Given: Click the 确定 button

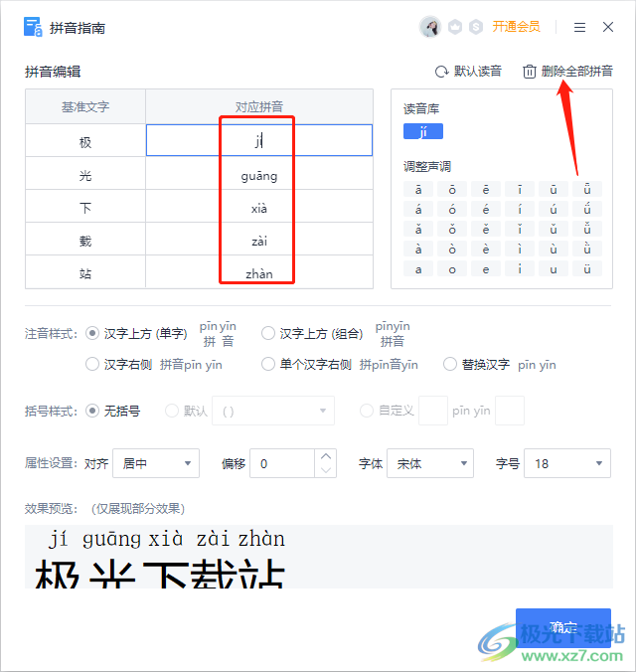Looking at the screenshot, I should (x=563, y=627).
